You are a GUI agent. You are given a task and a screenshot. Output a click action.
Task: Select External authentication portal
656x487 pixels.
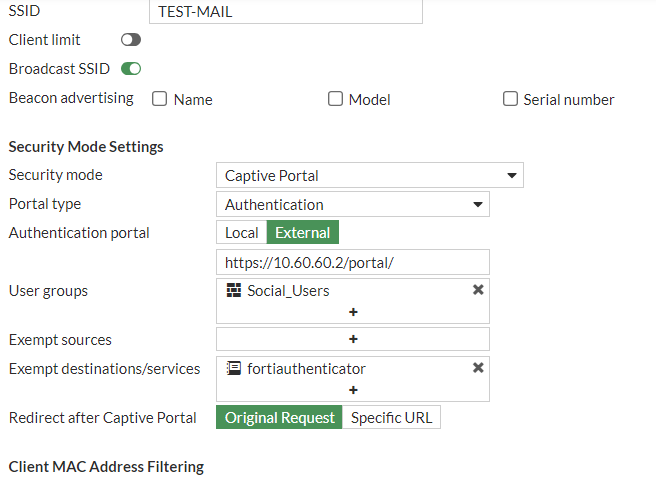tap(303, 232)
